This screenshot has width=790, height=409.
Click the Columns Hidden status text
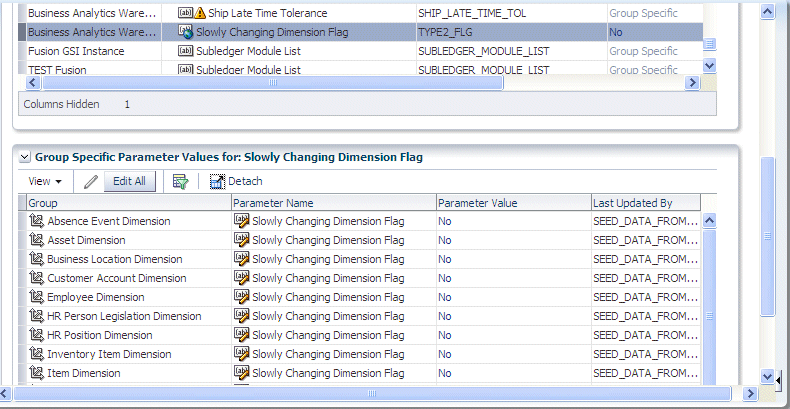61,104
